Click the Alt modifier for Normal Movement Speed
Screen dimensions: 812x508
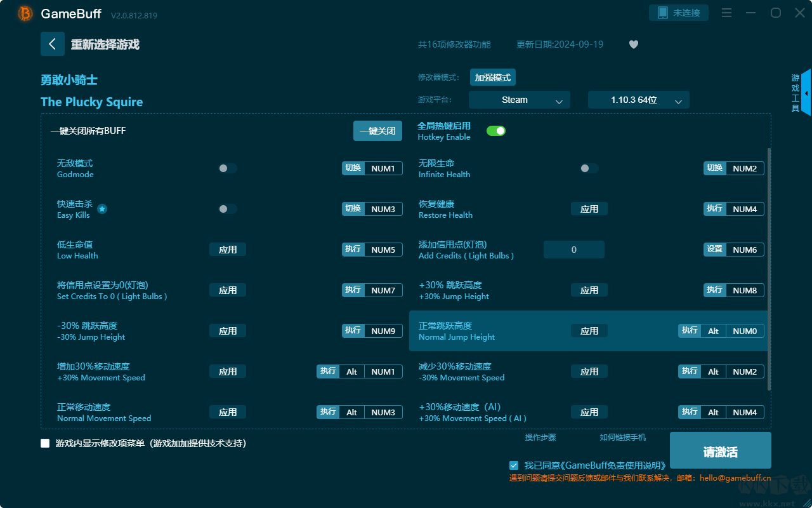coord(352,412)
